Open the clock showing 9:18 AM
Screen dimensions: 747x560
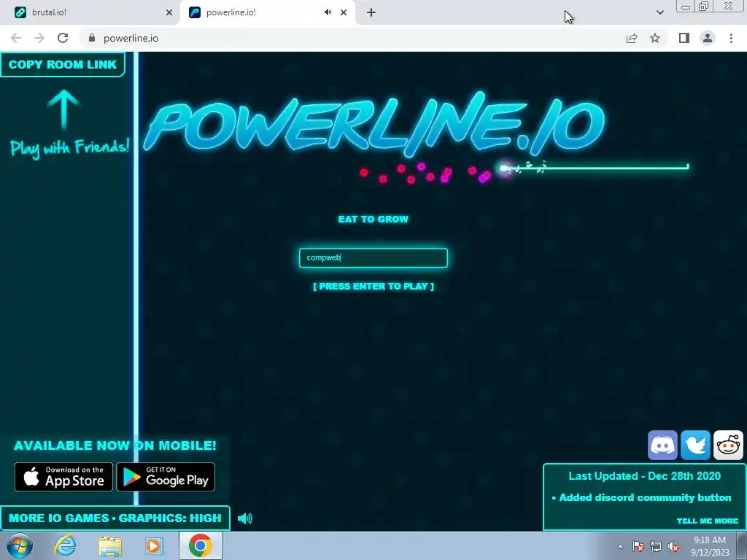710,546
